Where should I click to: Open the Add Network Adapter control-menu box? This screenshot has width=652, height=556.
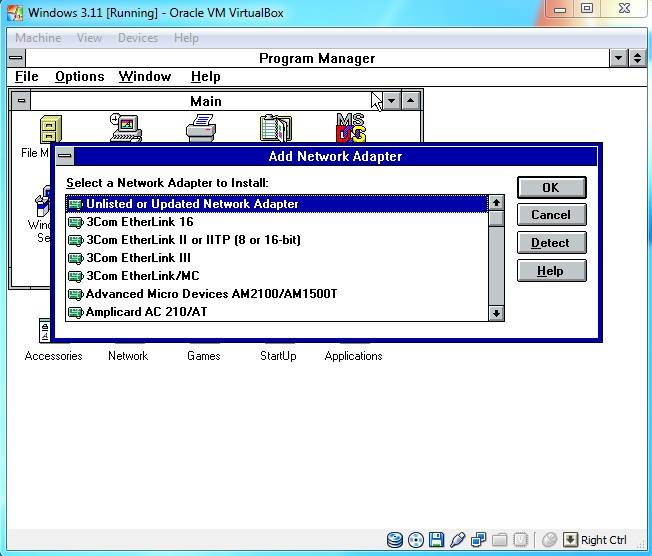click(65, 156)
